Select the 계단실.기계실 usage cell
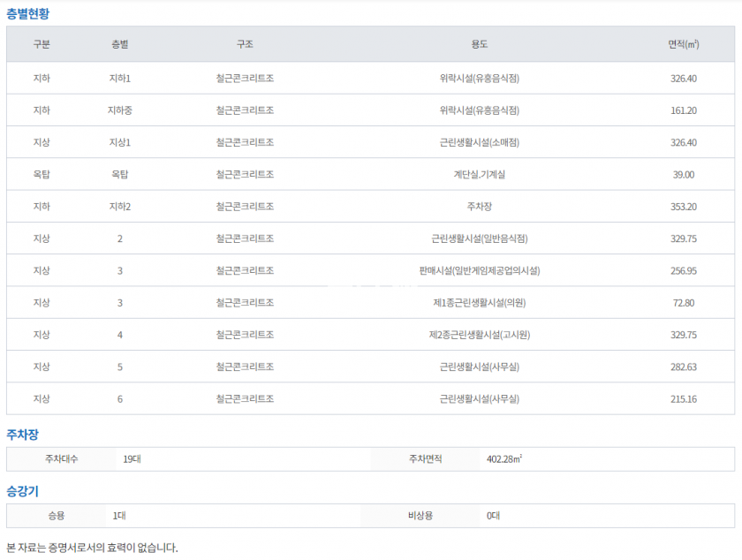Viewport: 742px width, 560px height. (x=479, y=175)
